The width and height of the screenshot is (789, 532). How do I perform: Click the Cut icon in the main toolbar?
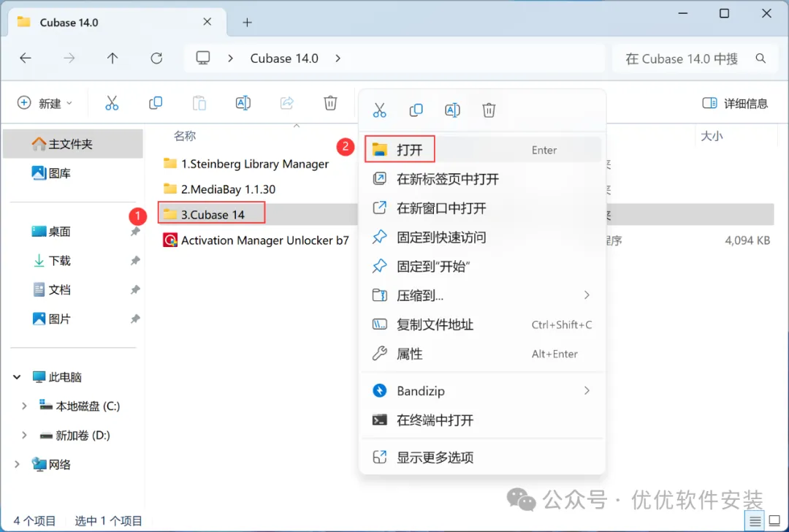pos(112,103)
